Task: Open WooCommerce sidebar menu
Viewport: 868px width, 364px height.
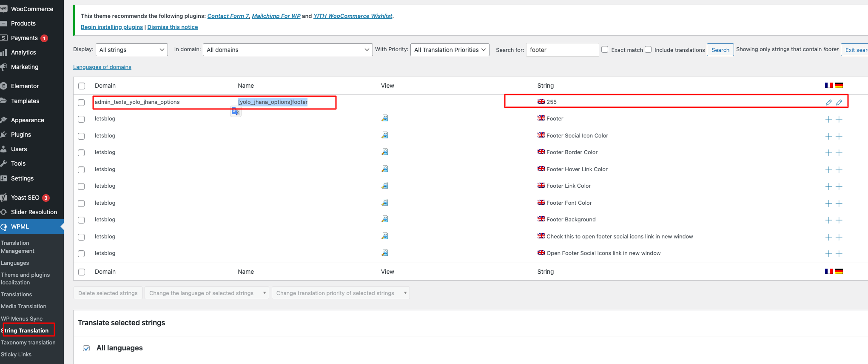Action: (x=32, y=9)
